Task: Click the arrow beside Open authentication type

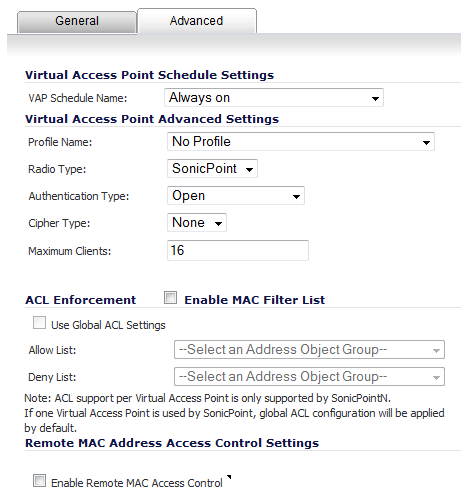Action: (296, 197)
